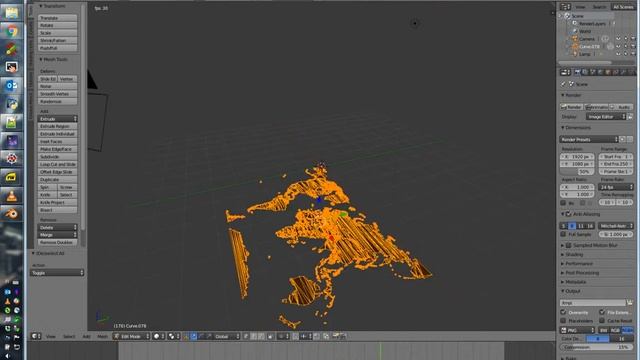Toggle the Overwrite checkbox
This screenshot has width=640, height=360.
(x=563, y=312)
